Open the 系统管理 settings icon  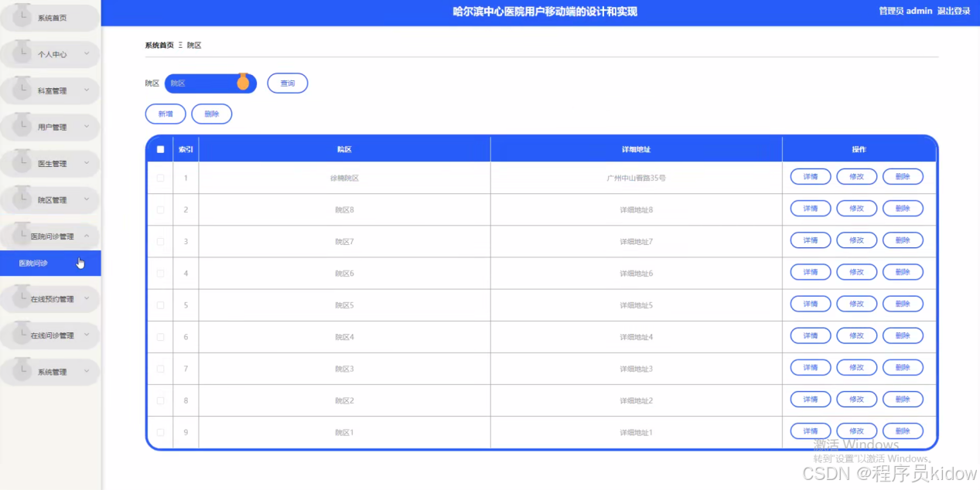pos(22,371)
